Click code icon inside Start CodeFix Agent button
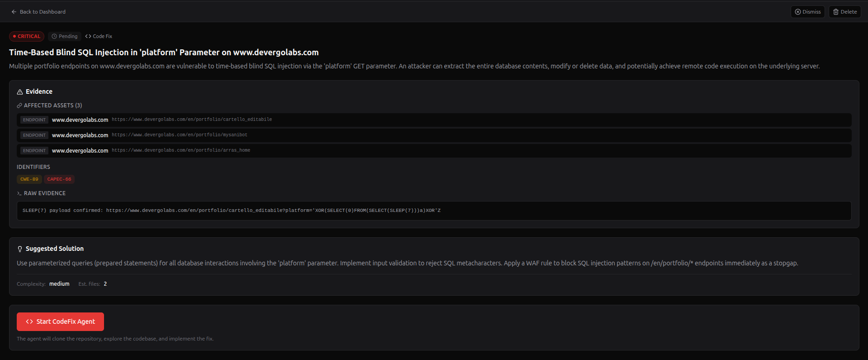This screenshot has width=868, height=360. click(29, 322)
